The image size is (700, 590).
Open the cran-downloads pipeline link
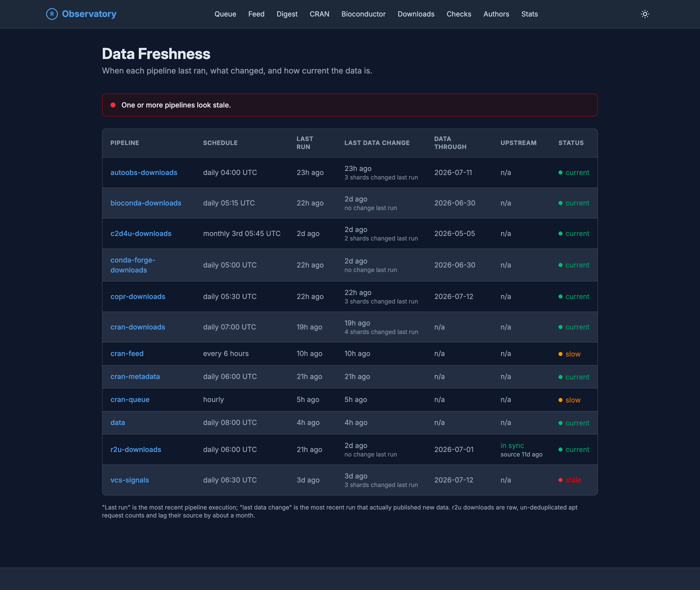[138, 327]
